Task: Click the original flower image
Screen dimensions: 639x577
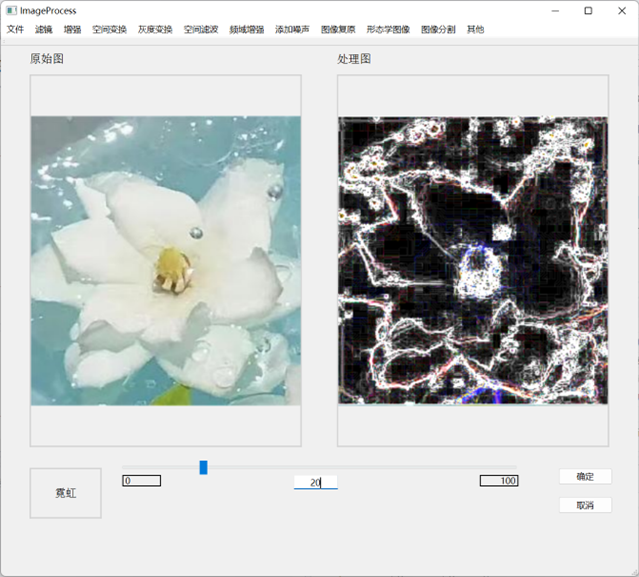Action: [165, 260]
